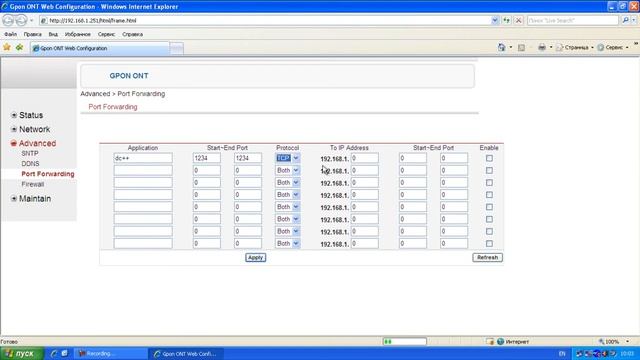
Task: Click the Show Desktop quick launch icon
Action: click(x=64, y=353)
